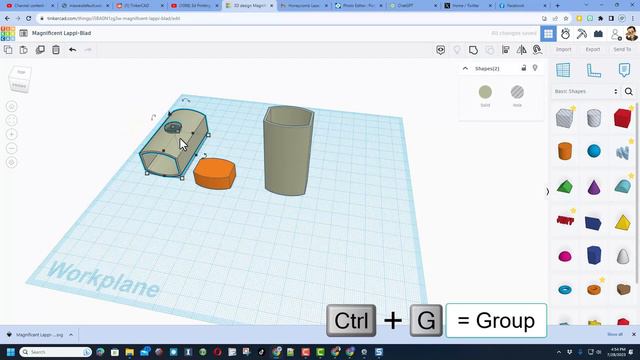Delete selection with the trash icon
This screenshot has width=640, height=360.
[56, 50]
